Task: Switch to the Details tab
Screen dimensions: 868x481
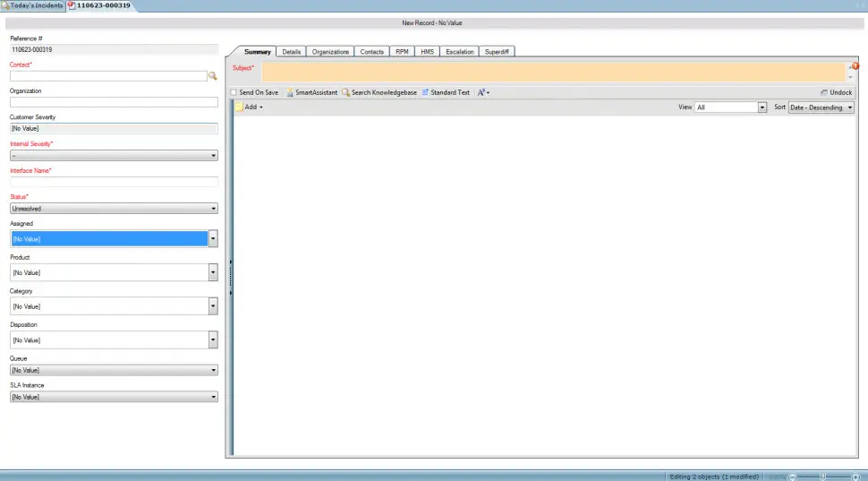Action: point(291,52)
